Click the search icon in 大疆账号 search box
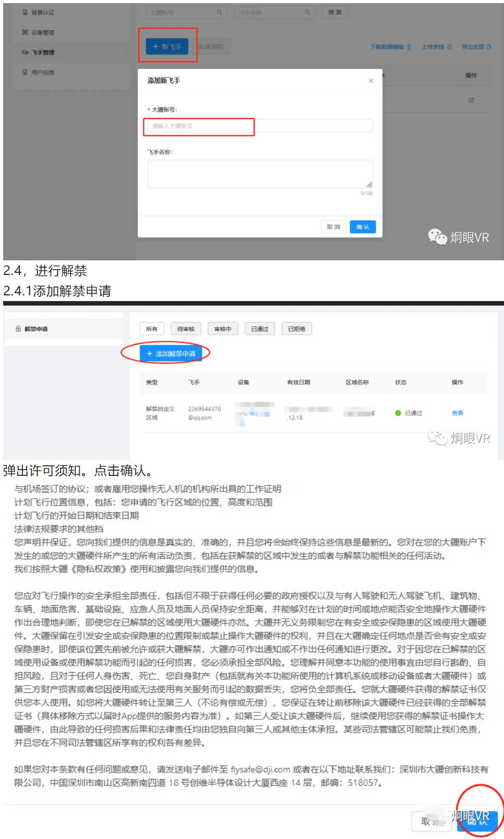Viewport: 504px width, 839px height. [x=220, y=12]
